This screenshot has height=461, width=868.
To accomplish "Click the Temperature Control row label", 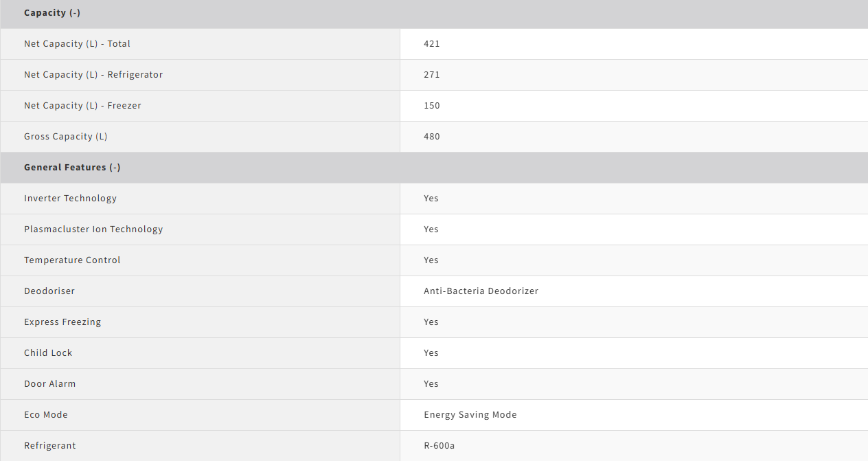I will pyautogui.click(x=72, y=260).
